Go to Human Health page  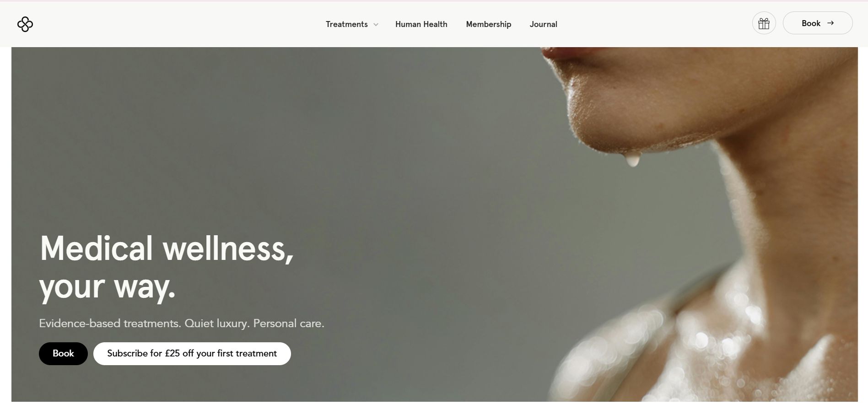click(x=421, y=24)
